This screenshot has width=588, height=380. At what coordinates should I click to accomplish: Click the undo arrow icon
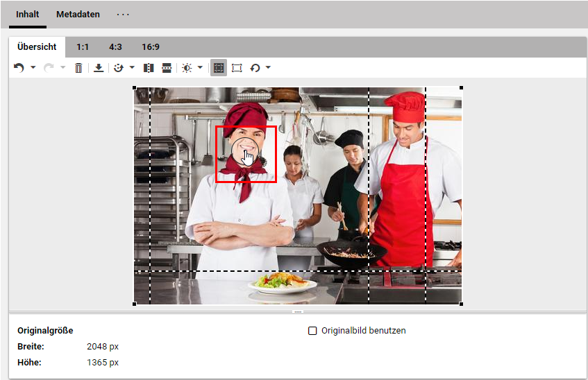pyautogui.click(x=19, y=68)
